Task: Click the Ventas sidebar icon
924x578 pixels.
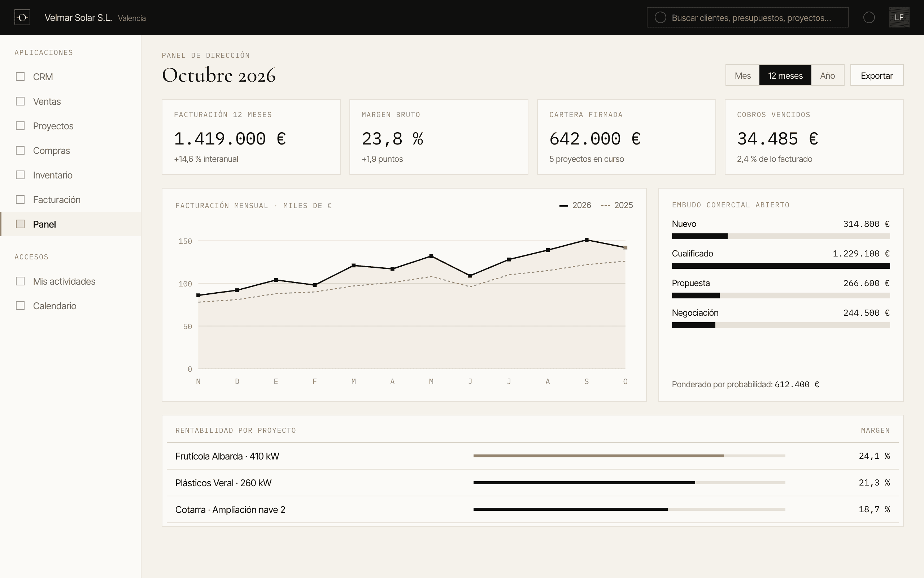Action: [x=20, y=101]
